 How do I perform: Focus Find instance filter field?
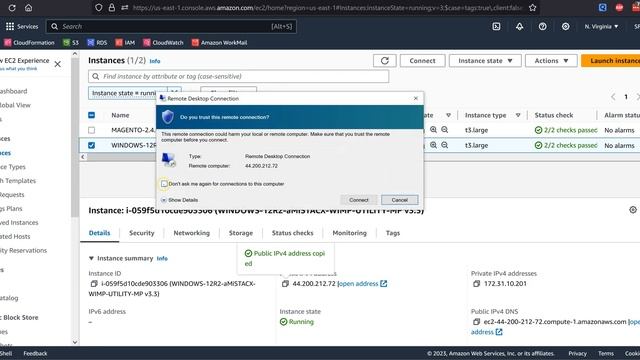[x=238, y=76]
